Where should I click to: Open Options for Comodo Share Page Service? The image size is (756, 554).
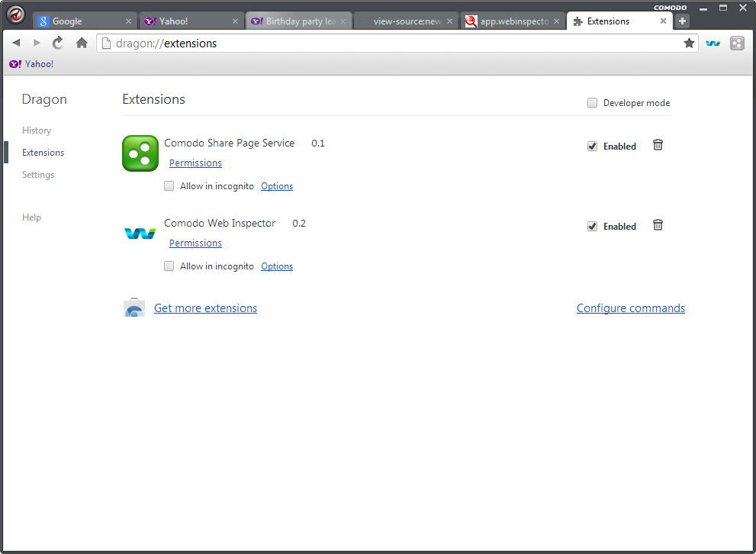(x=276, y=185)
